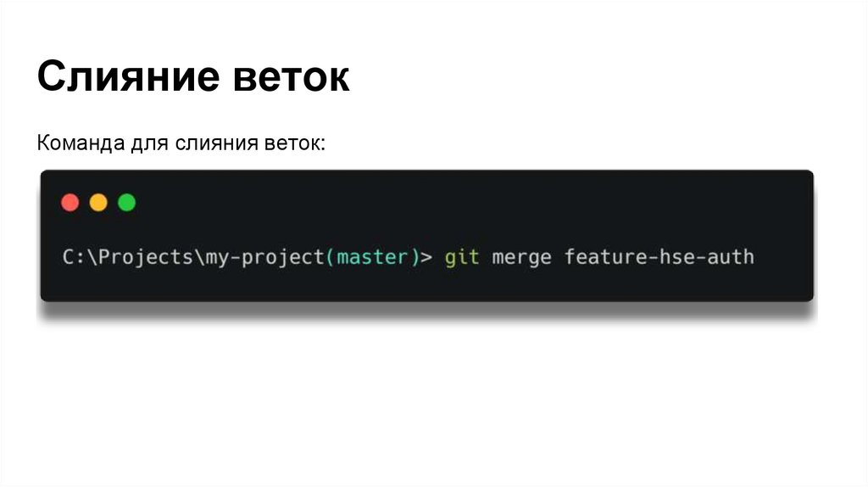The width and height of the screenshot is (868, 487).
Task: Click the red close dot in terminal
Action: coord(70,203)
